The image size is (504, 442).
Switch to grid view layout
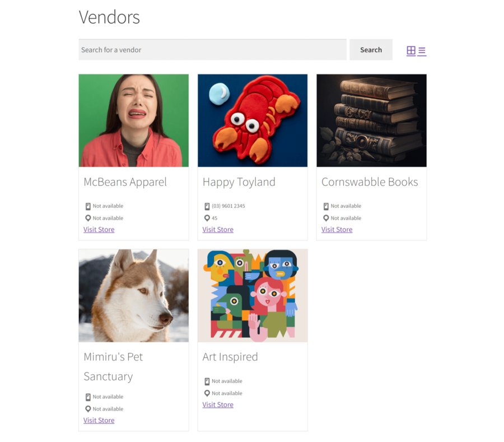pyautogui.click(x=412, y=50)
